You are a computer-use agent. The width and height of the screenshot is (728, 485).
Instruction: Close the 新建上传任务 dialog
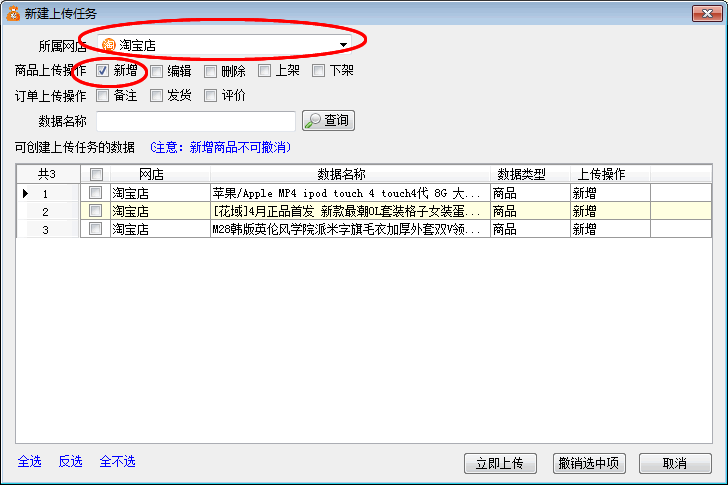[x=707, y=13]
